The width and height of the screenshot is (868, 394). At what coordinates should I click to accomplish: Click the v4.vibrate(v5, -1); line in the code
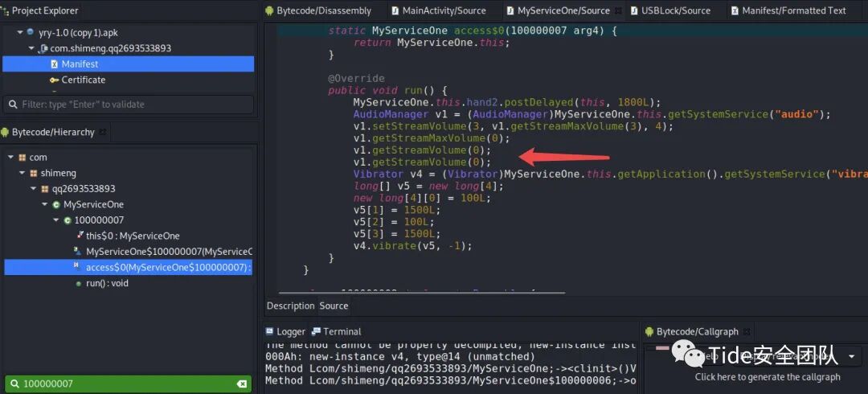click(413, 246)
